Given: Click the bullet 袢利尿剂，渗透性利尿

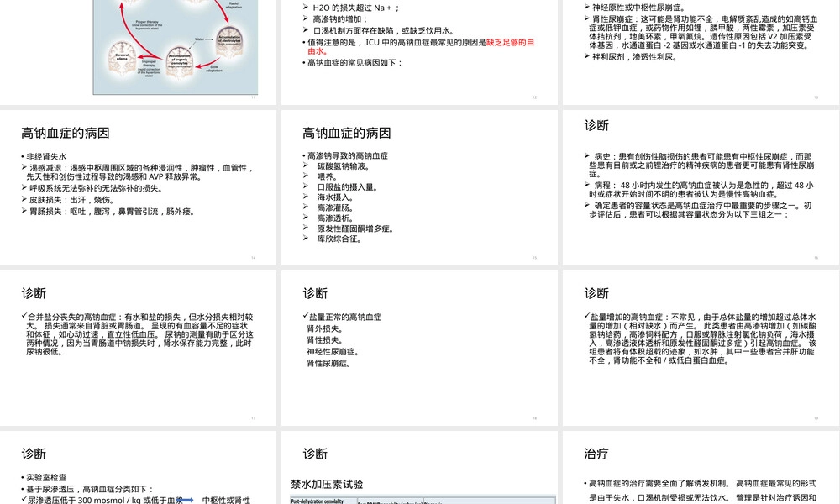Looking at the screenshot, I should pos(634,57).
